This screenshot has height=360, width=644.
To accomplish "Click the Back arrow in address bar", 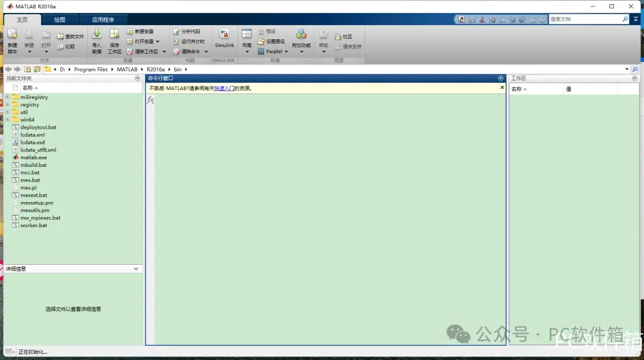I will coord(8,69).
